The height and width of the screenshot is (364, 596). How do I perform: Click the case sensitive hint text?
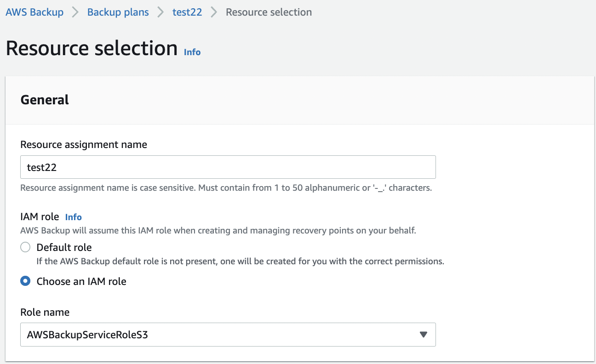(226, 188)
